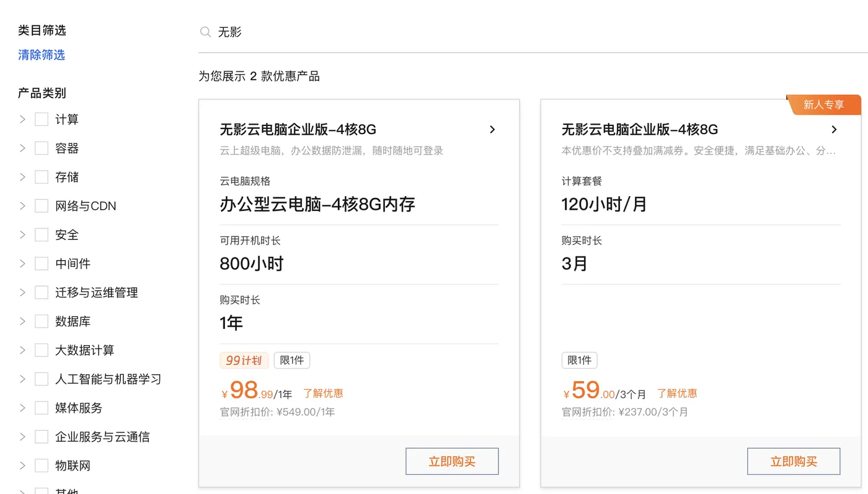The height and width of the screenshot is (494, 868).
Task: Click the 类目筛选 heading
Action: click(x=42, y=30)
